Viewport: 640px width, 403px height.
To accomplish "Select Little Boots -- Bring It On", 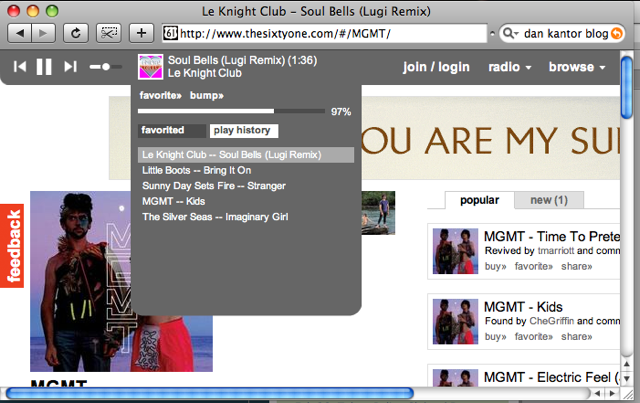I will (246, 170).
